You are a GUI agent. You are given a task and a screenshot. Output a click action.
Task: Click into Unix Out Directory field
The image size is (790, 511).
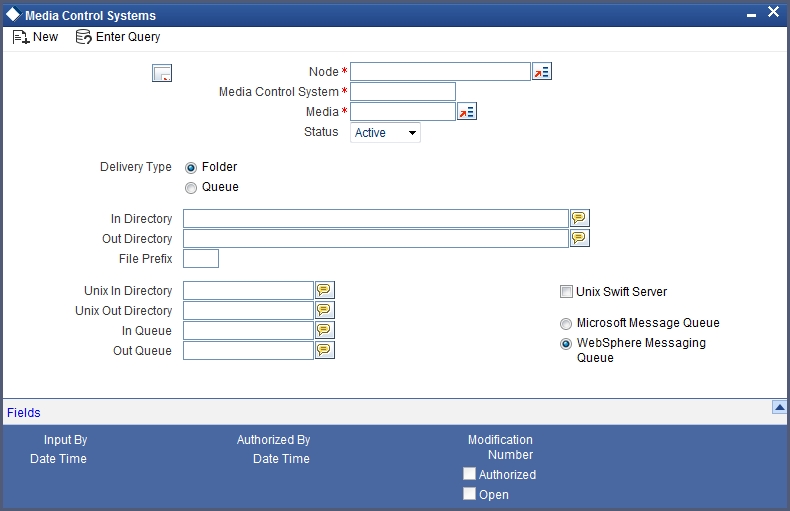(x=248, y=310)
